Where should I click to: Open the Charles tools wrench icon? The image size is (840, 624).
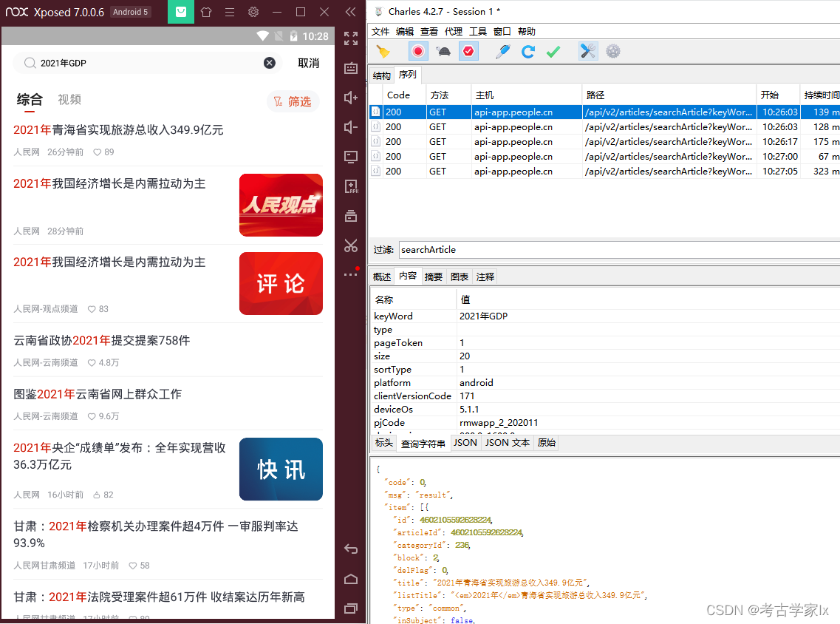click(x=587, y=52)
